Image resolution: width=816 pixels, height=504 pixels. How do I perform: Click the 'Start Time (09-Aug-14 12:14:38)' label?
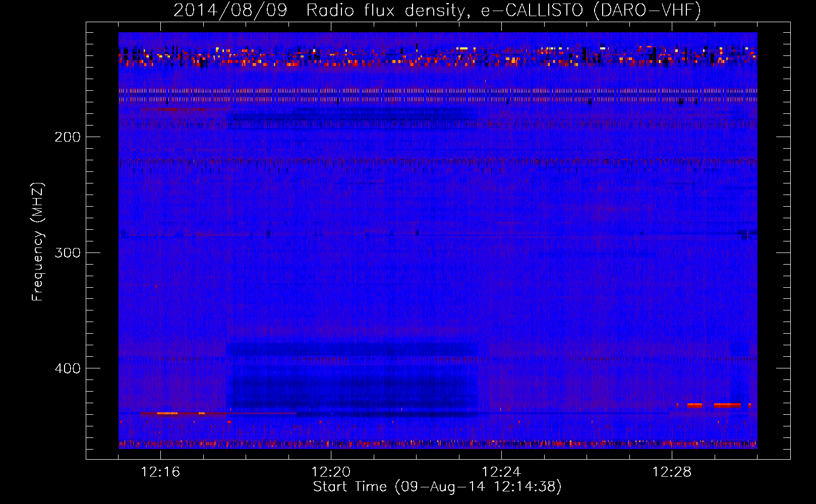437,487
